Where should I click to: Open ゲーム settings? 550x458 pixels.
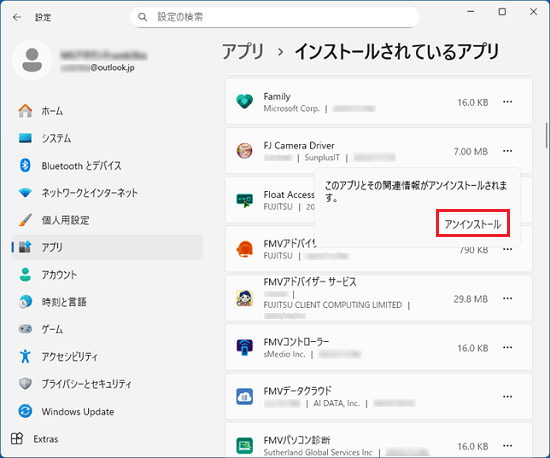pos(107,329)
